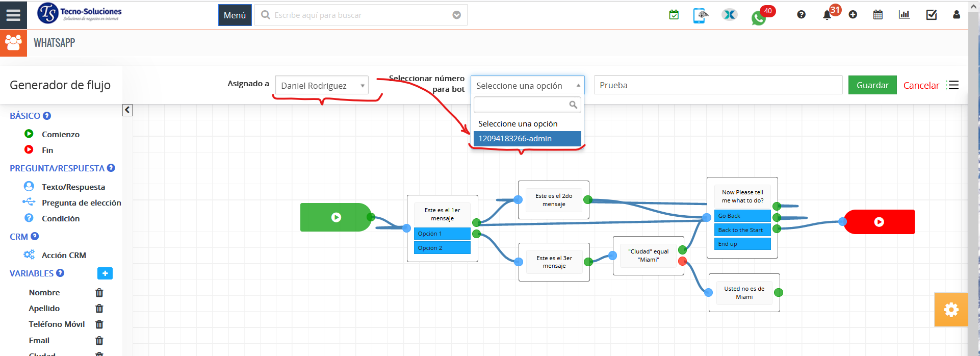Click the blue add variable plus button
Viewport: 980px width, 356px height.
[x=105, y=273]
